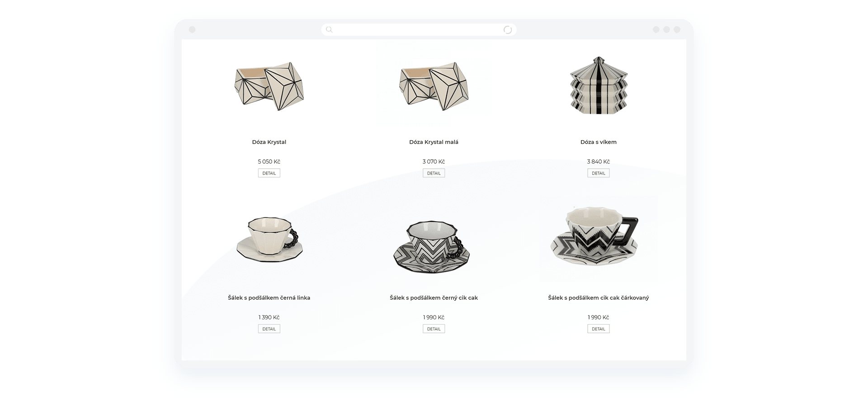Select Šálek s podšálkem černá linka title

tap(269, 298)
